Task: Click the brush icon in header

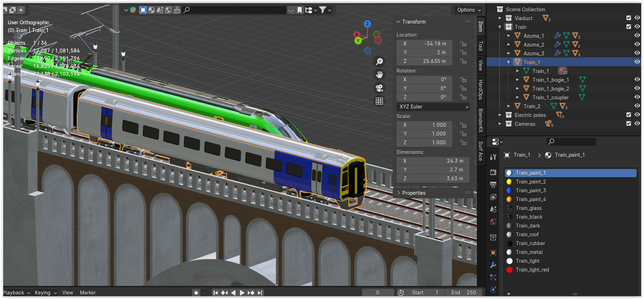Action: tap(177, 10)
